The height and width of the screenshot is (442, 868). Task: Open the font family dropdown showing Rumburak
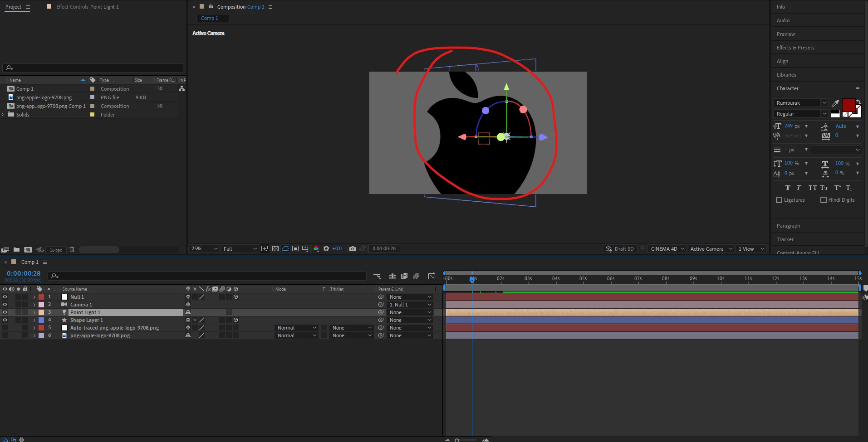coord(801,103)
